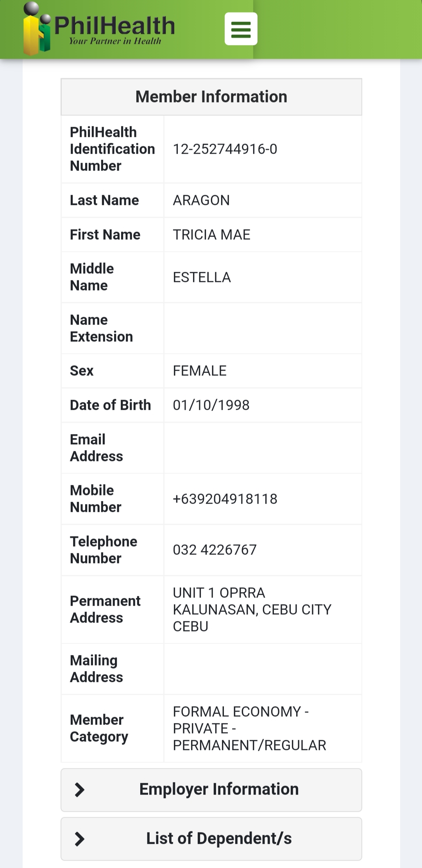This screenshot has height=868, width=422.
Task: Select the PhilHealth Identification Number value
Action: (225, 149)
